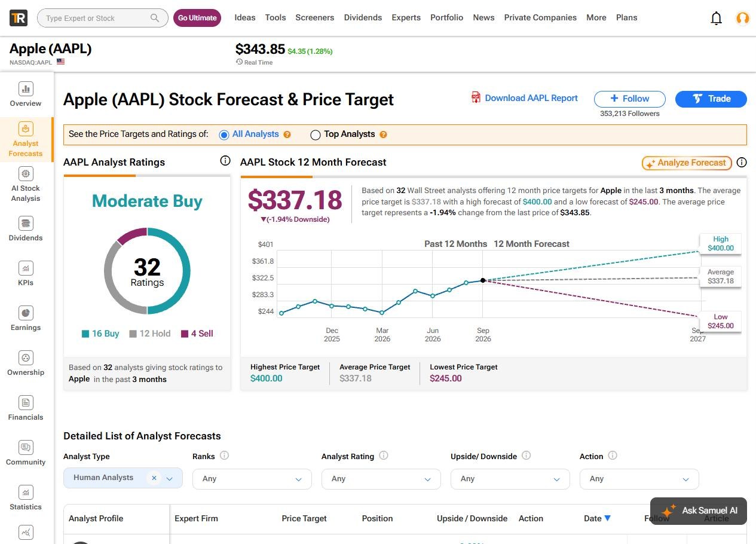
Task: Open the Ranks dropdown
Action: [x=252, y=479]
